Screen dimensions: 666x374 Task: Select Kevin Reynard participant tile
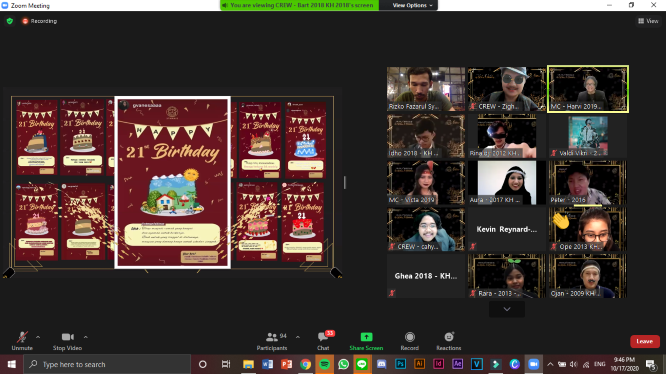[507, 229]
